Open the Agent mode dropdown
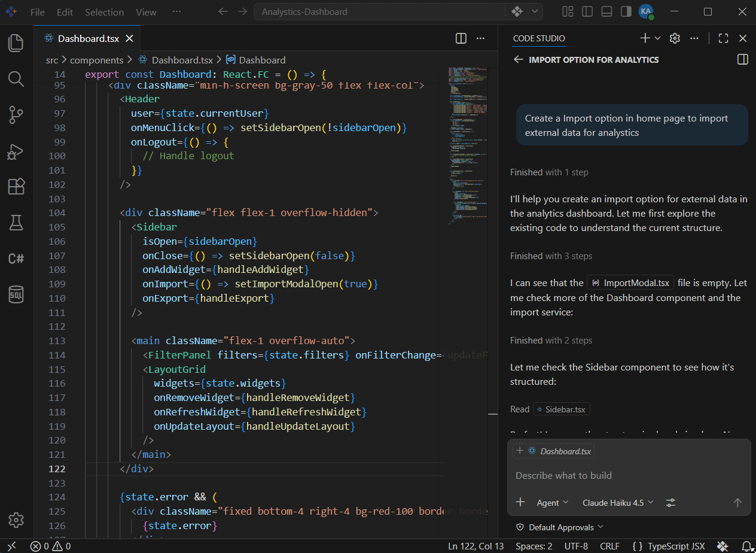The image size is (756, 553). click(553, 503)
